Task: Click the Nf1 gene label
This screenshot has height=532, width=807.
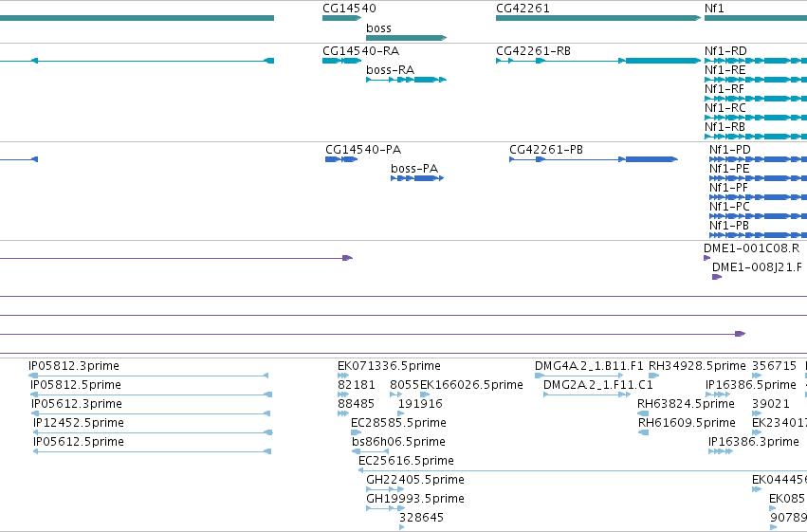Action: click(714, 9)
